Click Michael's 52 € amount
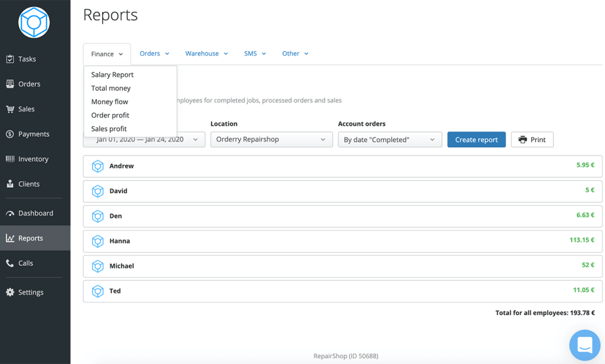This screenshot has width=605, height=364. (588, 265)
